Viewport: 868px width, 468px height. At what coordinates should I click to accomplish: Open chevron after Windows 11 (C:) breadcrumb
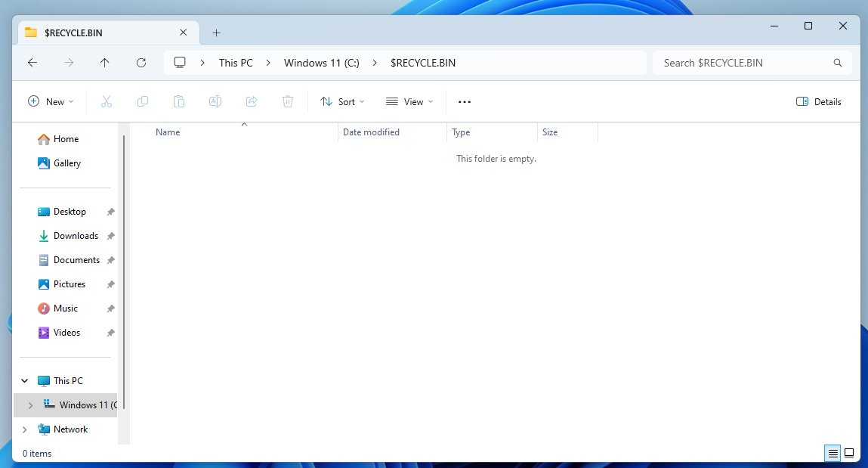click(375, 64)
